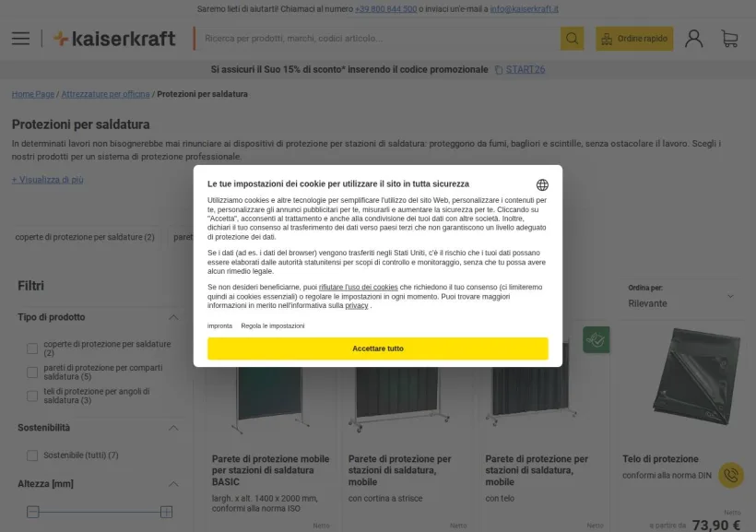Call the +39 800 844 500 number link
The height and width of the screenshot is (532, 756).
pyautogui.click(x=385, y=8)
